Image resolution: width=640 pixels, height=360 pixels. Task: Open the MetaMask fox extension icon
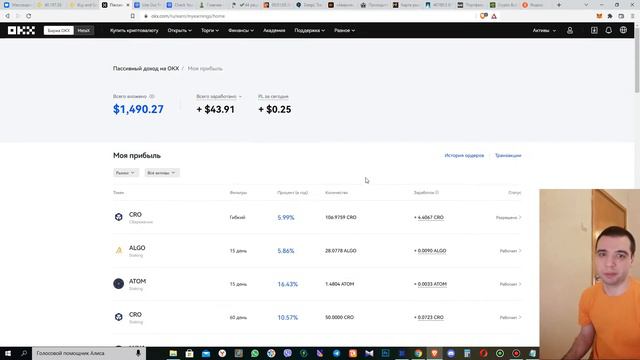(x=599, y=16)
